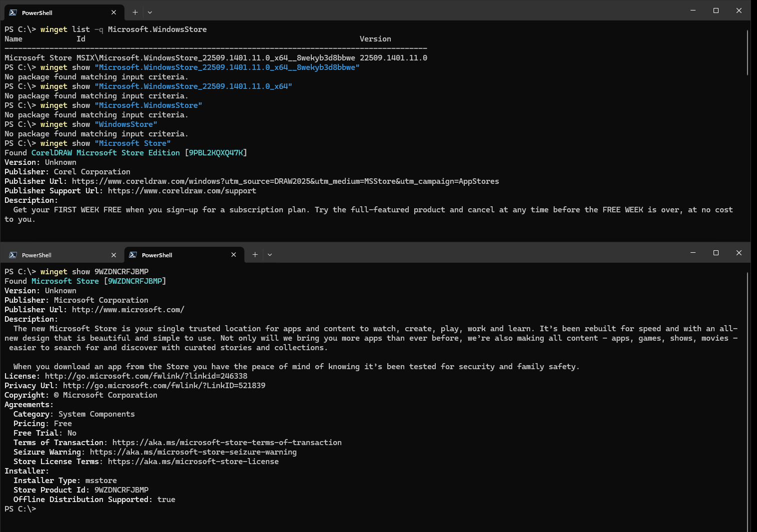The width and height of the screenshot is (757, 532).
Task: Minimize the upper terminal window
Action: pyautogui.click(x=693, y=10)
